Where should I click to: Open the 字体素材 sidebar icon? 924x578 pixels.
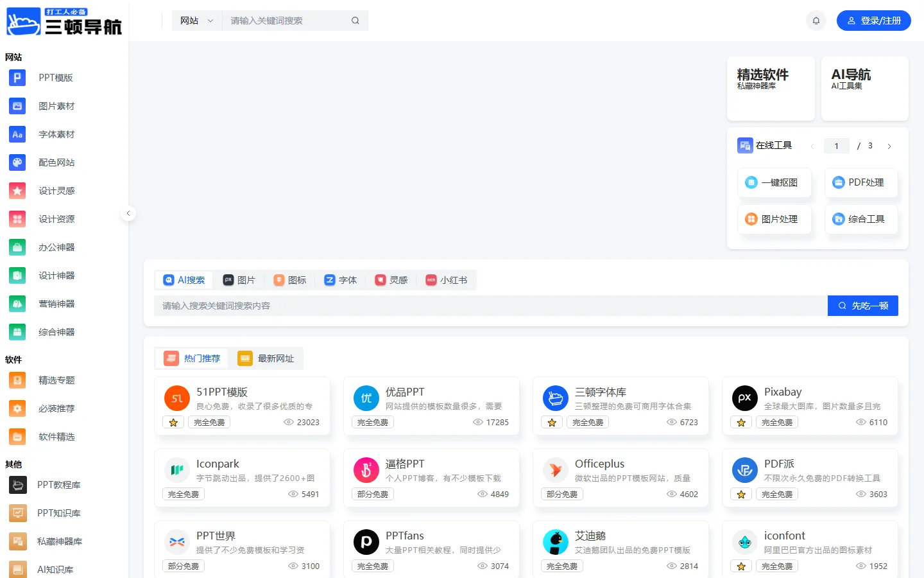pyautogui.click(x=17, y=134)
